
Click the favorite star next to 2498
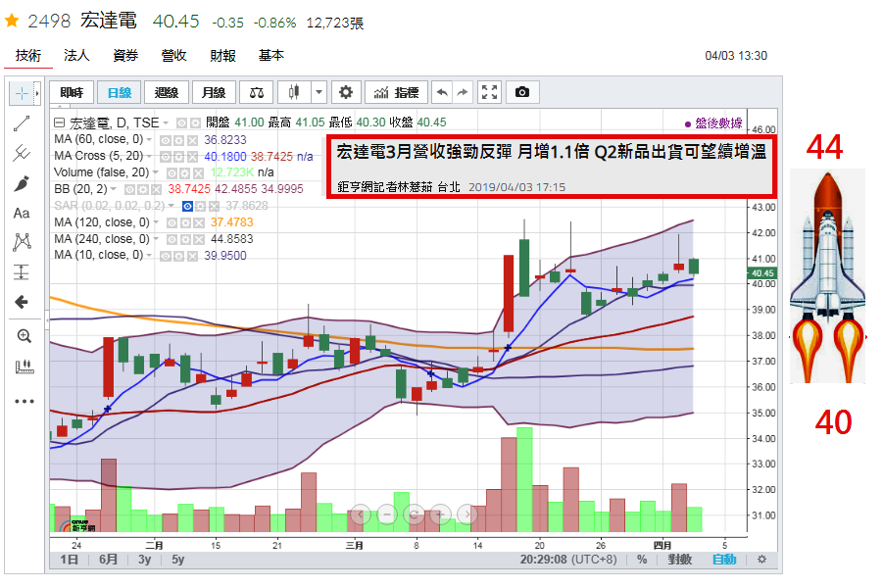pyautogui.click(x=12, y=22)
